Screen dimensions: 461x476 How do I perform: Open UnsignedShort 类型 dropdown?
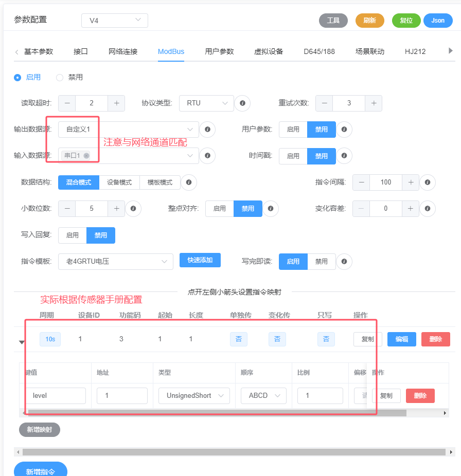[194, 396]
